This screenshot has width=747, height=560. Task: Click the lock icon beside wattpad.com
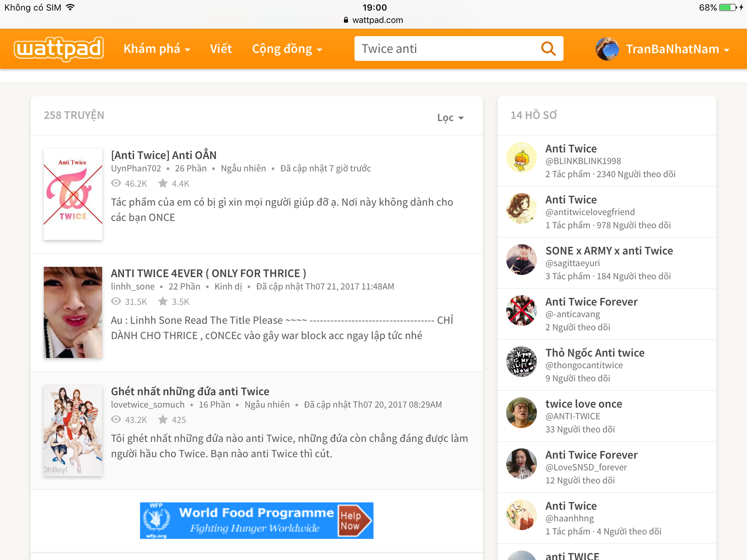[x=346, y=20]
